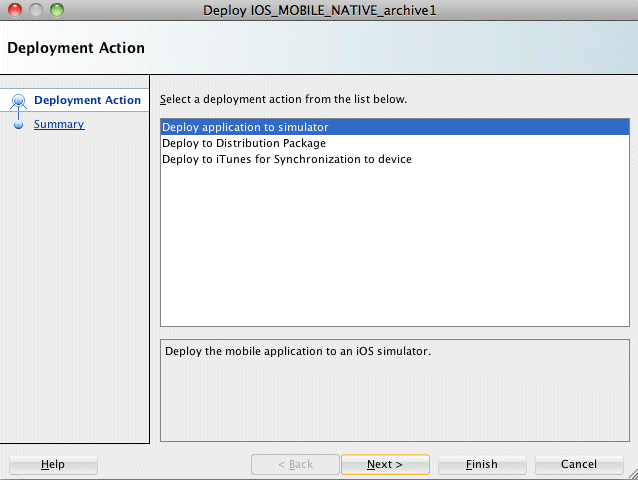The width and height of the screenshot is (638, 480).
Task: Click the green zoom window button
Action: (x=57, y=10)
